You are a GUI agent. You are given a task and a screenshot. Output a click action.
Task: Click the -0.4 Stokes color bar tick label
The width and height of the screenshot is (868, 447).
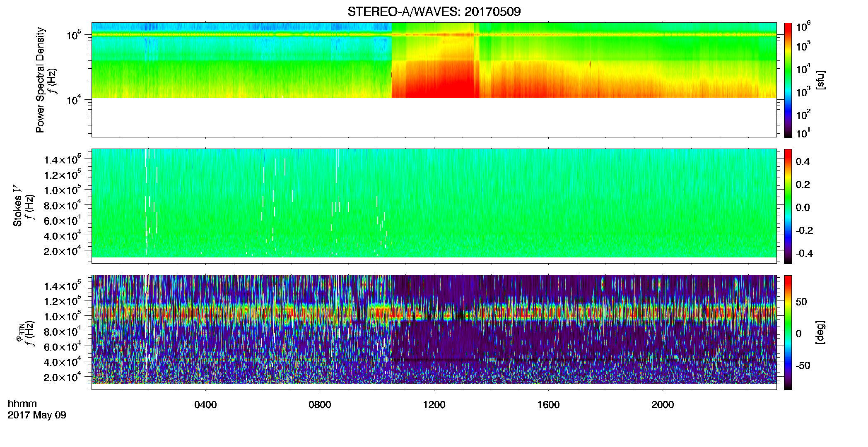tap(804, 253)
